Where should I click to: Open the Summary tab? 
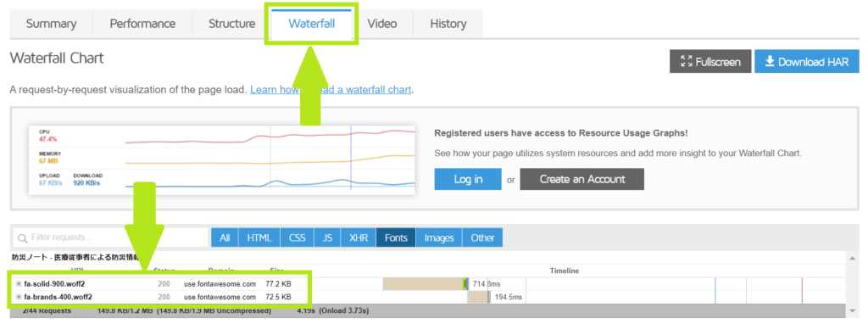pyautogui.click(x=52, y=24)
